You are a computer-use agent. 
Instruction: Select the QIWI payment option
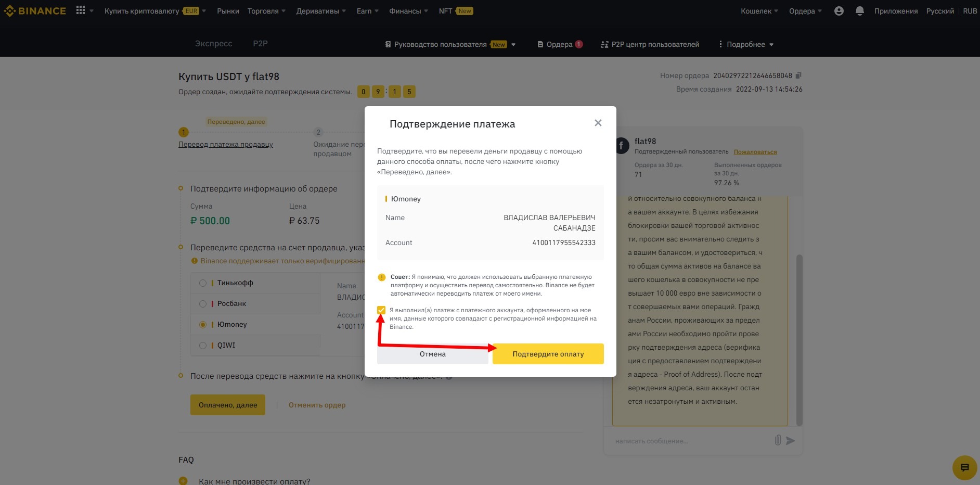tap(203, 346)
